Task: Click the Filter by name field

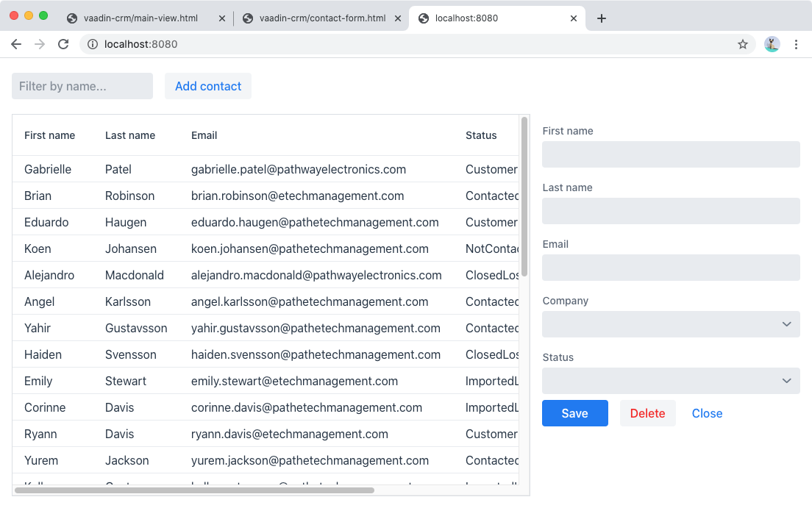Action: coord(82,86)
